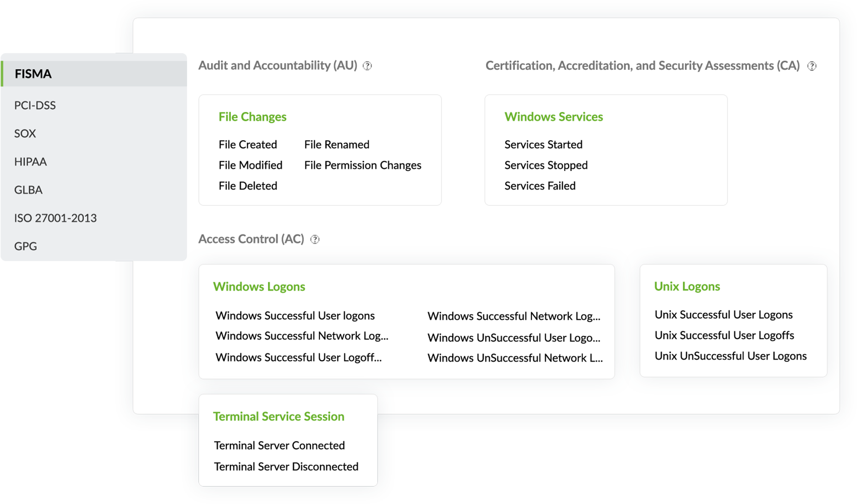Open Unix UnSuccessful User Logons report
The width and height of the screenshot is (857, 504).
coord(731,356)
